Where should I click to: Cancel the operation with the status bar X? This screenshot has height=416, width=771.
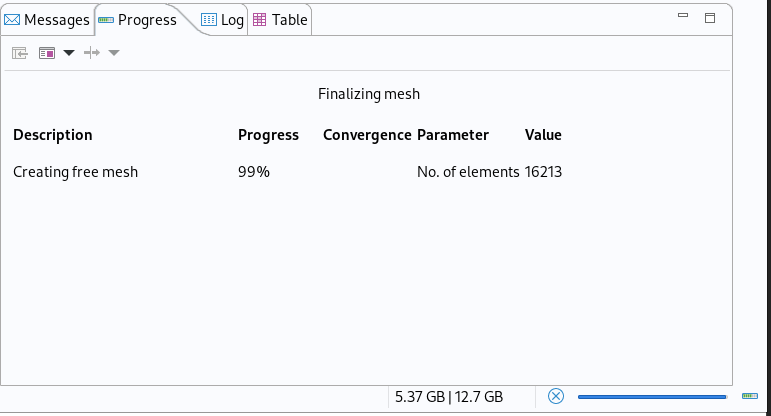(x=556, y=397)
